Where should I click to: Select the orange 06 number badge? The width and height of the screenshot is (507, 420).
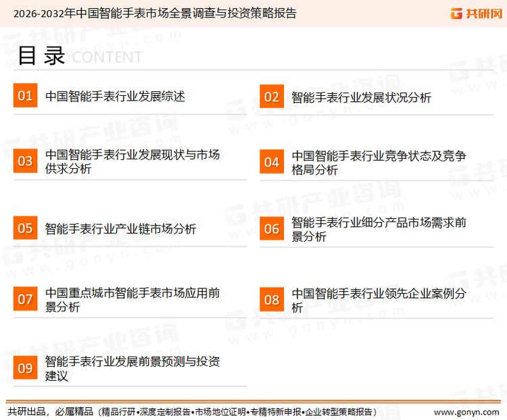272,228
